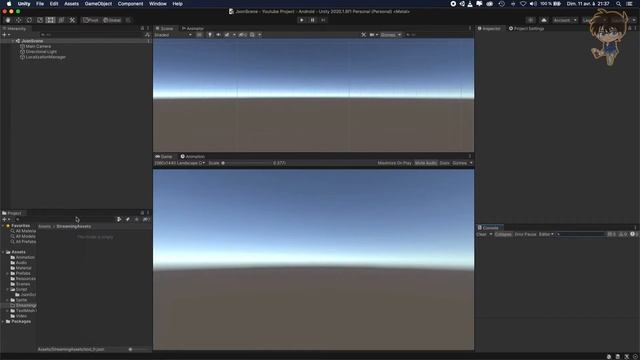Select the Move tool in toolbar
The image size is (640, 360).
(18, 20)
